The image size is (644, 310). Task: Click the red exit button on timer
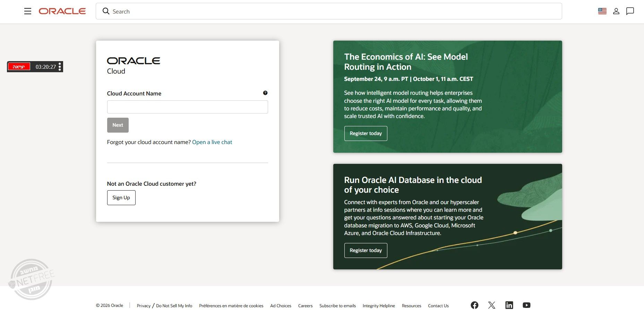[x=19, y=67]
